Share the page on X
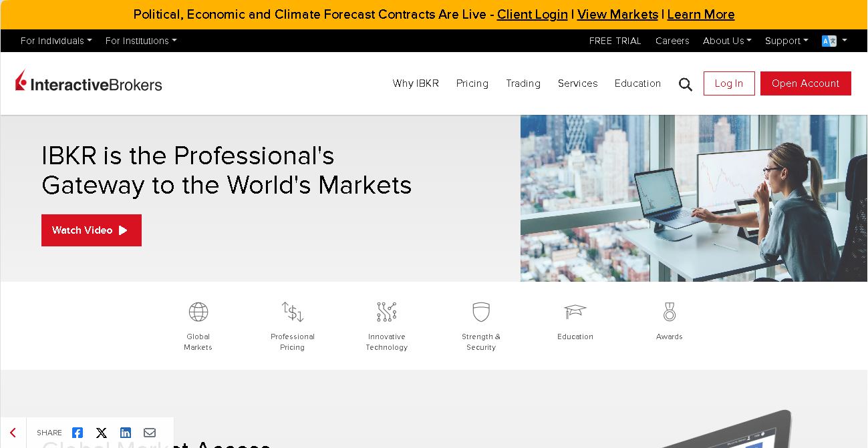 point(102,433)
